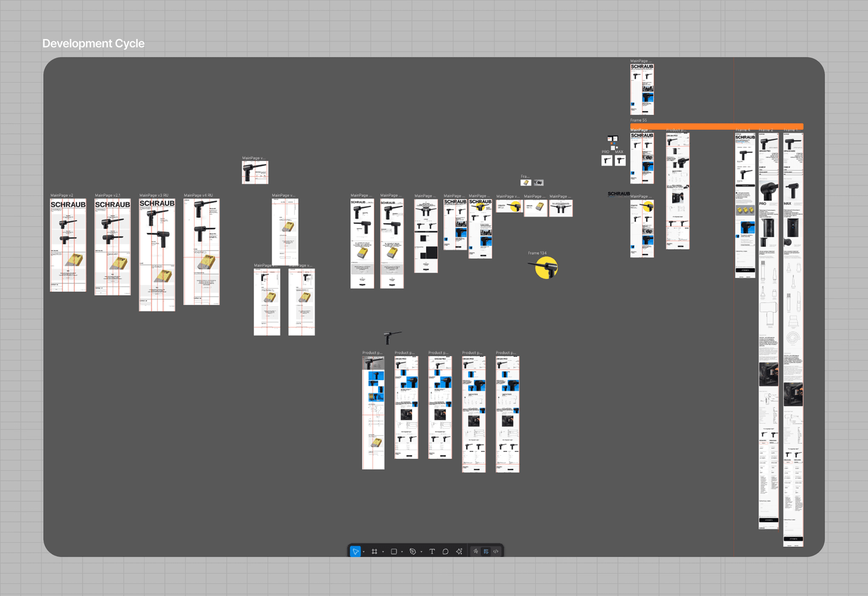Viewport: 868px width, 596px height.
Task: Expand the Frame tool dropdown arrow
Action: (383, 552)
